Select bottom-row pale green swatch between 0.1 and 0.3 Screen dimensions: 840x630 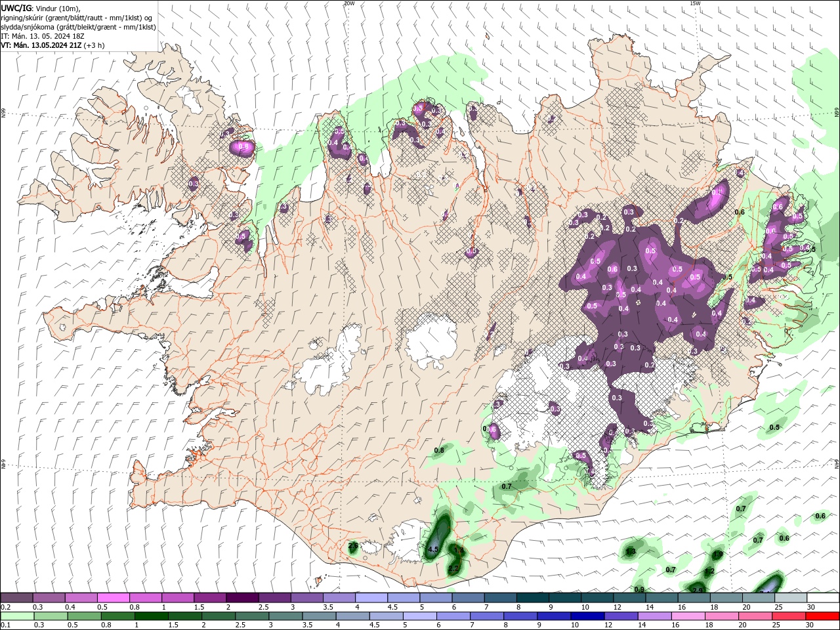pos(17,616)
